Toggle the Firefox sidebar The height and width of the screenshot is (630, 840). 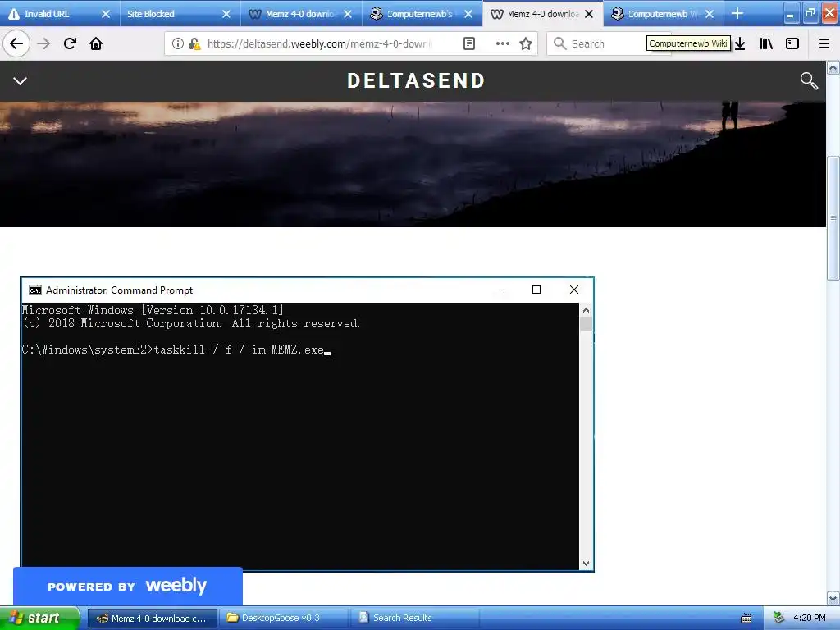point(792,43)
